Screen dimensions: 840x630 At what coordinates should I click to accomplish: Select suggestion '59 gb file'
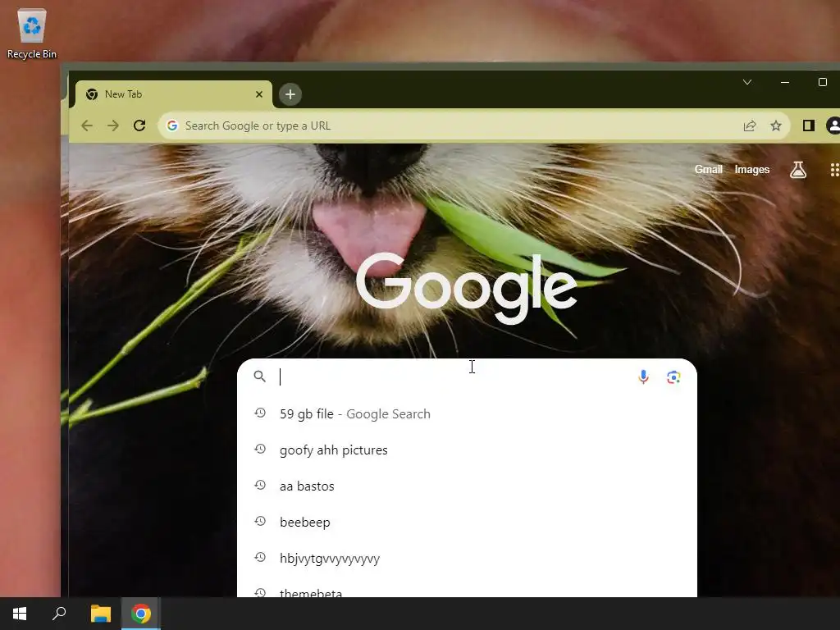pyautogui.click(x=467, y=413)
